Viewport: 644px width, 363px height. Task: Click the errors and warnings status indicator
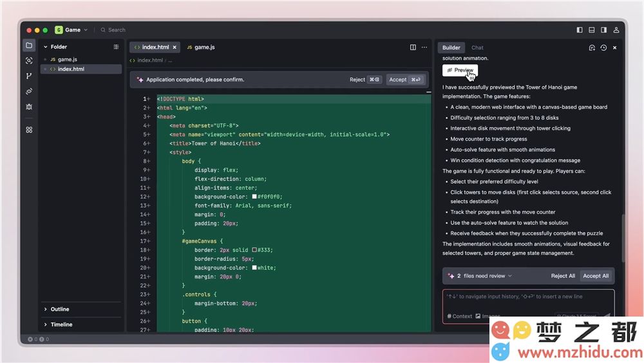pyautogui.click(x=38, y=339)
